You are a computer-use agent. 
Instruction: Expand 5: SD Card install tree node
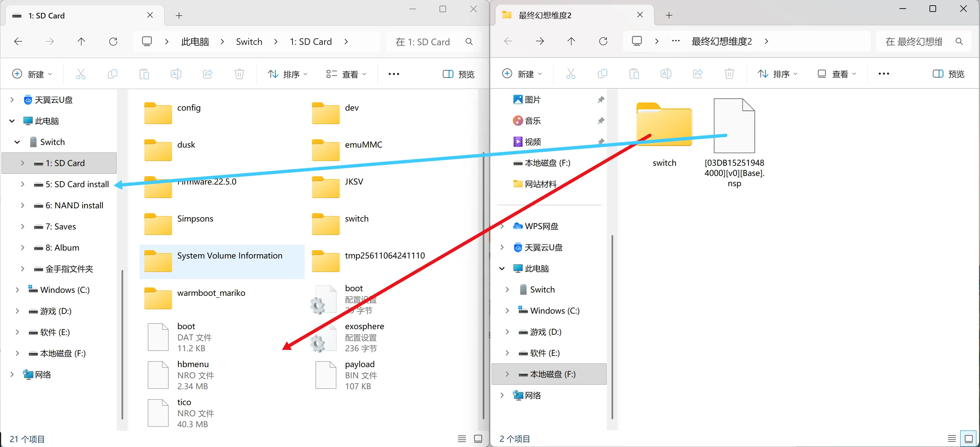click(x=22, y=184)
